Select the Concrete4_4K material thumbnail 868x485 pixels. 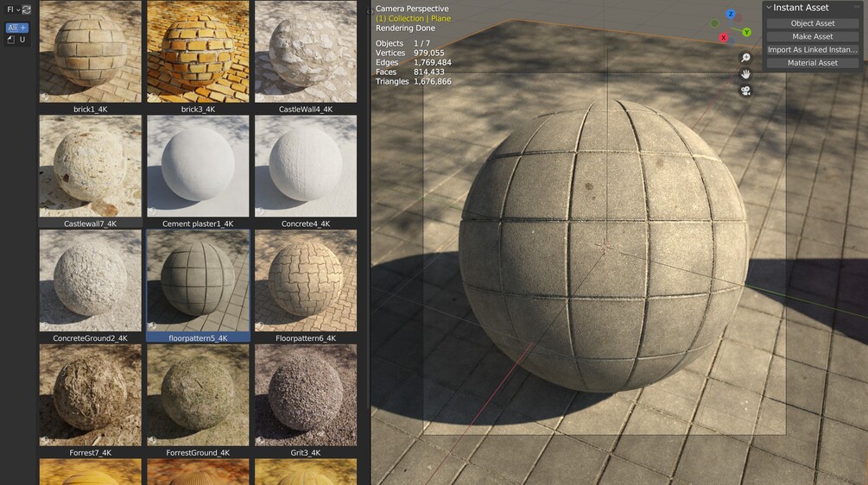tap(306, 166)
